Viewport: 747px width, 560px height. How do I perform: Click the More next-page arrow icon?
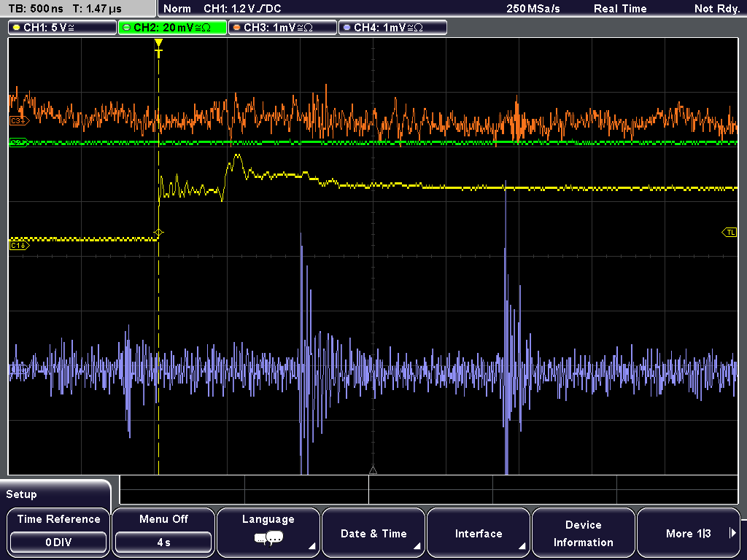tap(732, 533)
